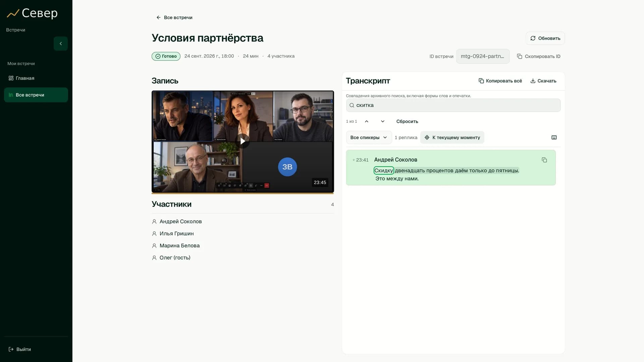Select participant Илья Гришин
Viewport: 644px width, 362px height.
173,234
